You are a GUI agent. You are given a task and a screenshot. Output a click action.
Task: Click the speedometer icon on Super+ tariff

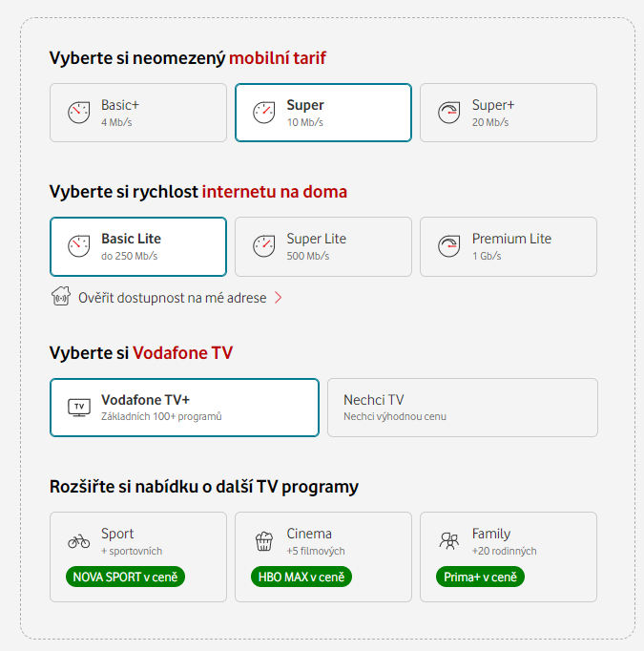pos(448,113)
